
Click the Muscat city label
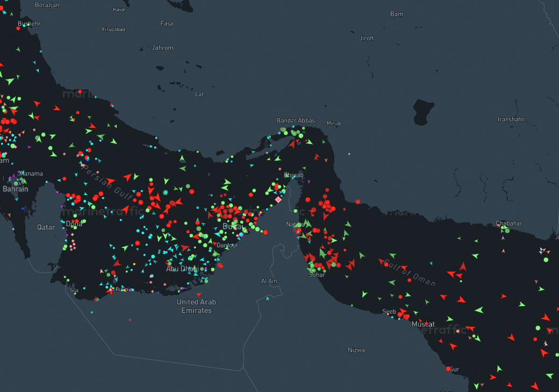(423, 324)
